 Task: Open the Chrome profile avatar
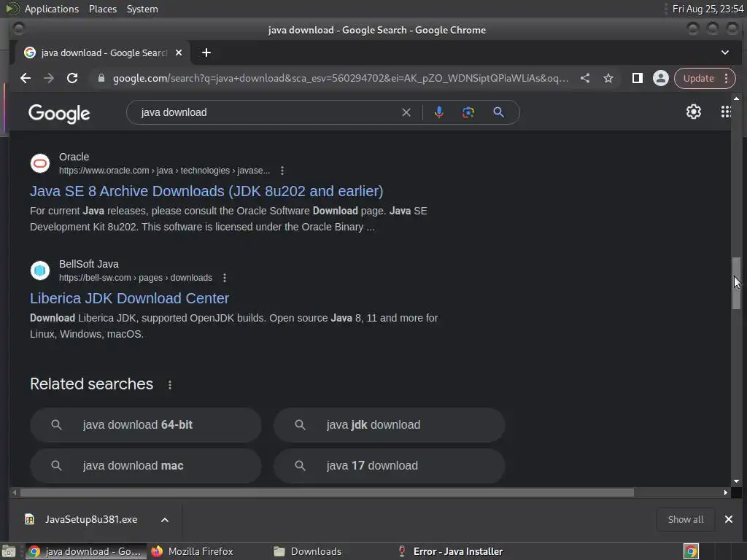click(x=660, y=78)
